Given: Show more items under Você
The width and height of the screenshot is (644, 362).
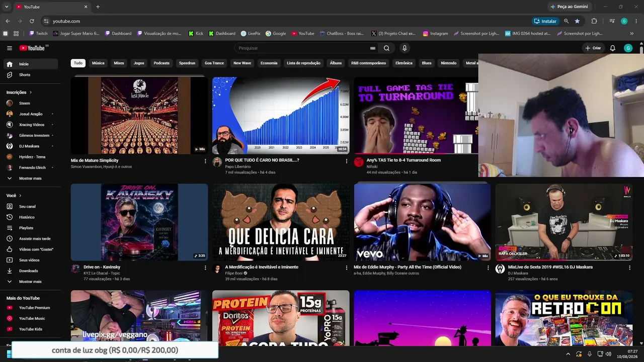Looking at the screenshot, I should pyautogui.click(x=31, y=282).
